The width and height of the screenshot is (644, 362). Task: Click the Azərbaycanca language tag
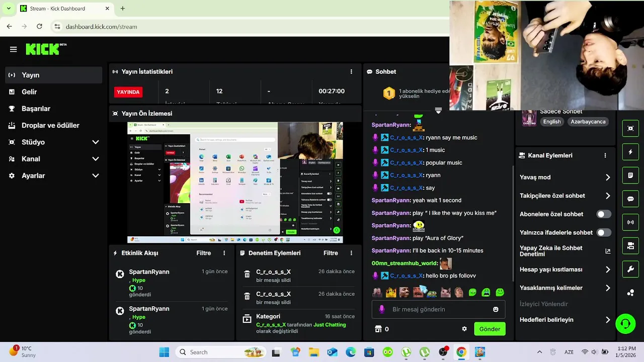click(588, 122)
